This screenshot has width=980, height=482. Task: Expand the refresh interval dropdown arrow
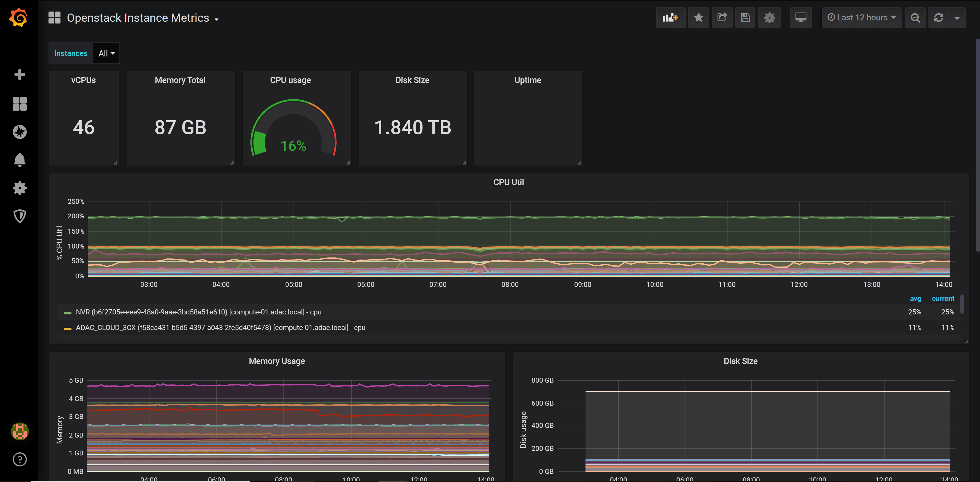pos(957,18)
